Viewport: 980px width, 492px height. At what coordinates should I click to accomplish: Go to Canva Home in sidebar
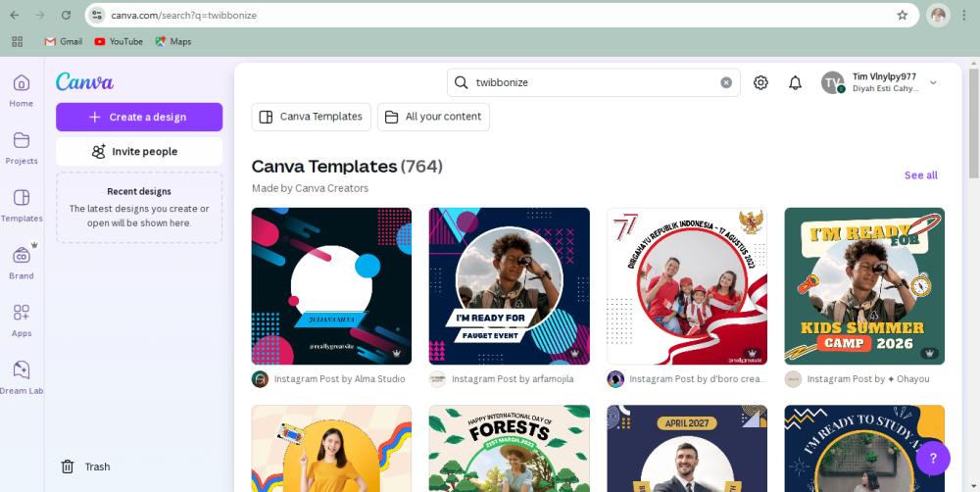[x=22, y=90]
